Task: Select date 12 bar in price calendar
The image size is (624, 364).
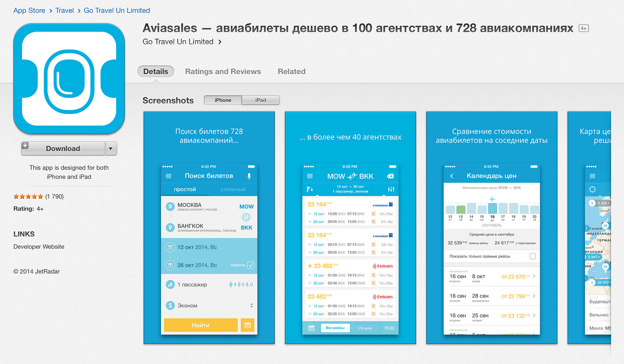Action: click(x=450, y=209)
